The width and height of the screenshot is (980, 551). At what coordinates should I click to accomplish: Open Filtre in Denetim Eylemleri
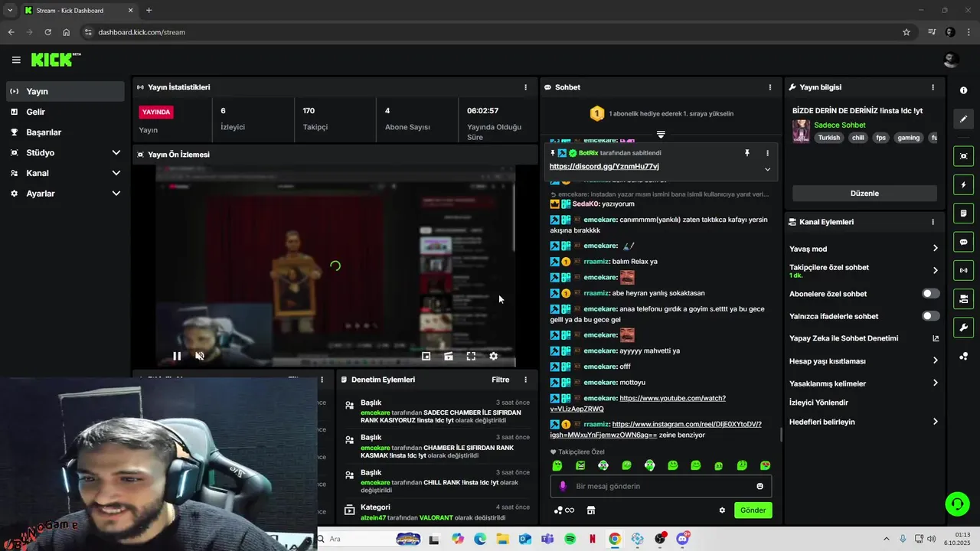tap(500, 380)
